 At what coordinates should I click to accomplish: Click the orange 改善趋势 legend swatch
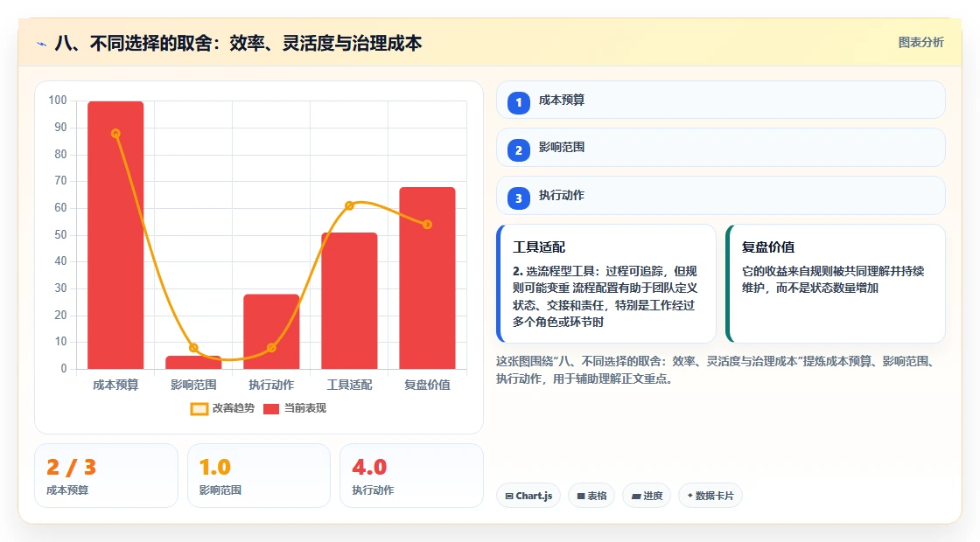(199, 409)
